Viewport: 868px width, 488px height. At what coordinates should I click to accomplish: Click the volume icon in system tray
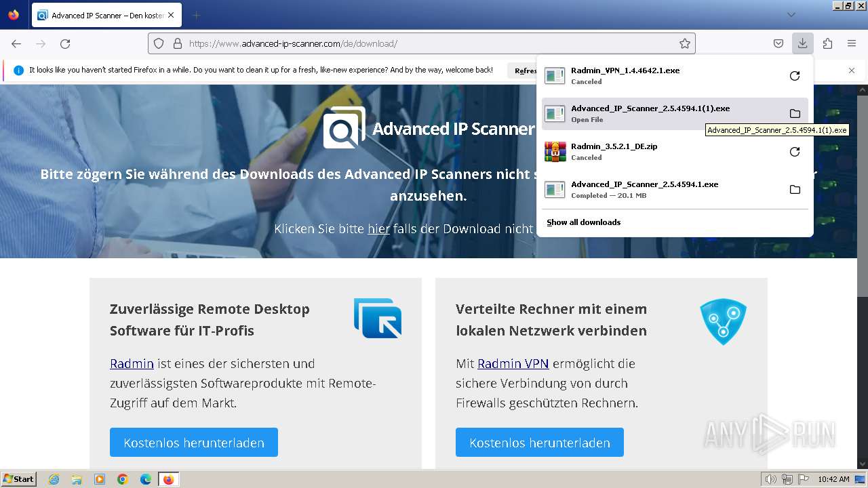(771, 479)
